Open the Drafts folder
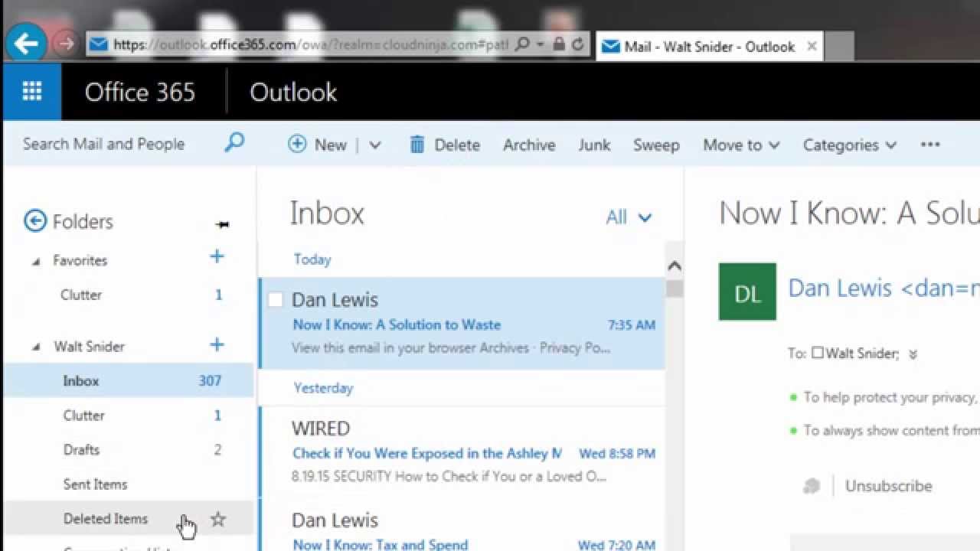The height and width of the screenshot is (551, 980). pyautogui.click(x=129, y=450)
